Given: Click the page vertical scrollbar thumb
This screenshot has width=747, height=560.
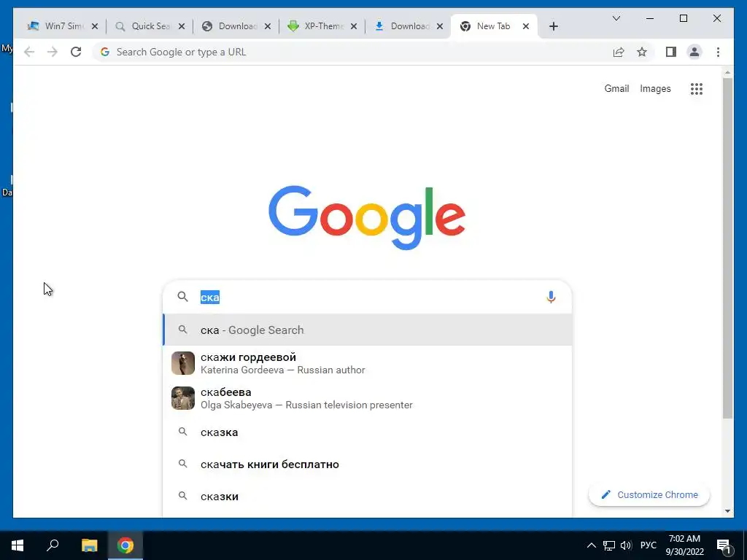Looking at the screenshot, I should pyautogui.click(x=727, y=248).
